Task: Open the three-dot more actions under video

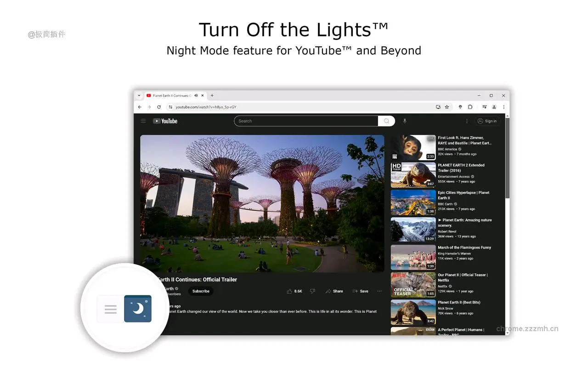Action: point(379,291)
